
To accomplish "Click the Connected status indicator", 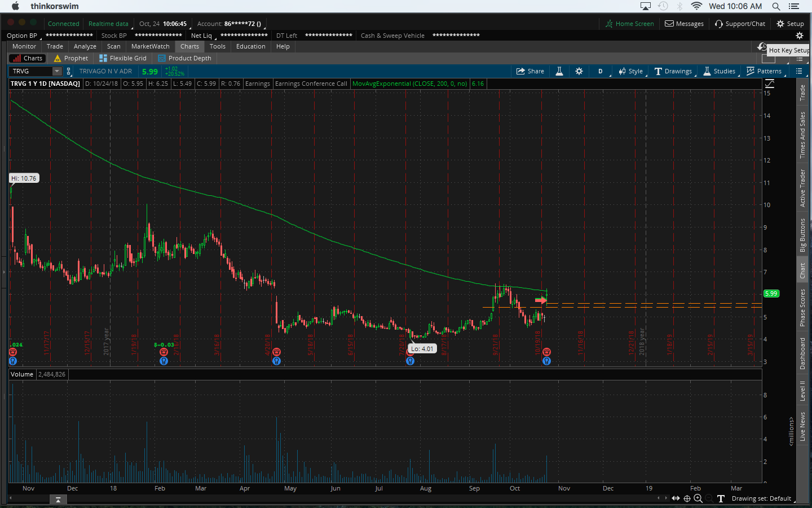I will (63, 24).
